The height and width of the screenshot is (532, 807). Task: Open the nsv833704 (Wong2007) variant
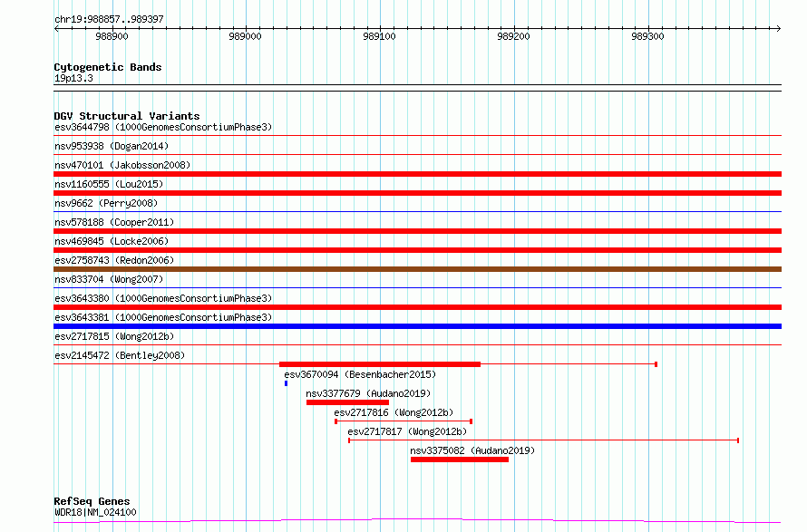(x=109, y=279)
